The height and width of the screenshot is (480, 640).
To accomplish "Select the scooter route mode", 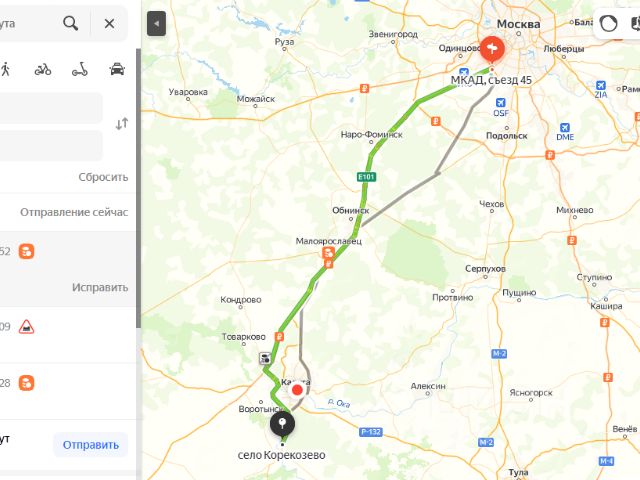I will [x=80, y=70].
